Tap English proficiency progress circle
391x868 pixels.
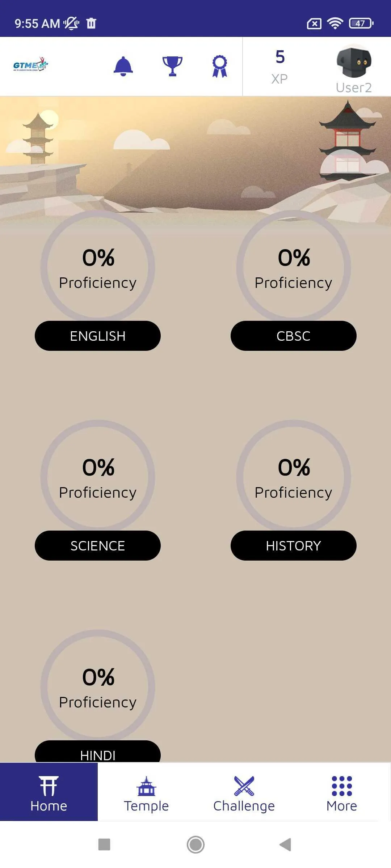(x=98, y=268)
